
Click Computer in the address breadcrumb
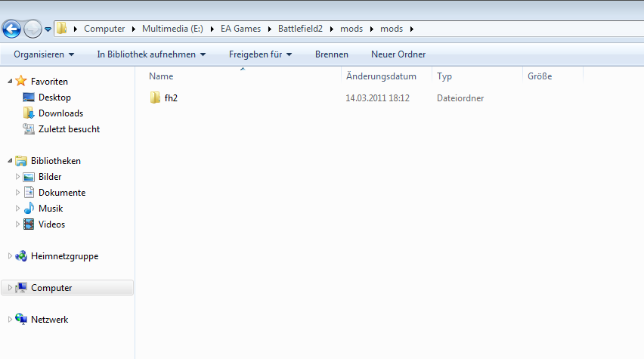104,29
